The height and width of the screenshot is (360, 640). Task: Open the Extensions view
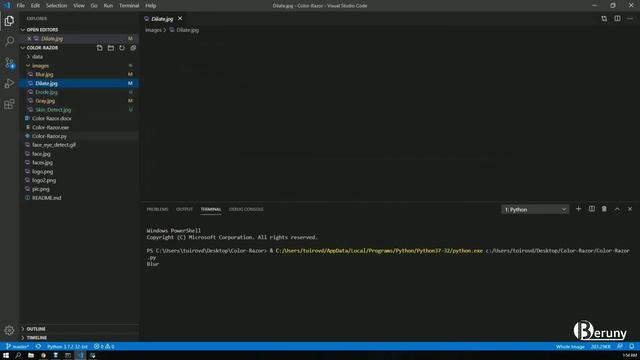(9, 104)
